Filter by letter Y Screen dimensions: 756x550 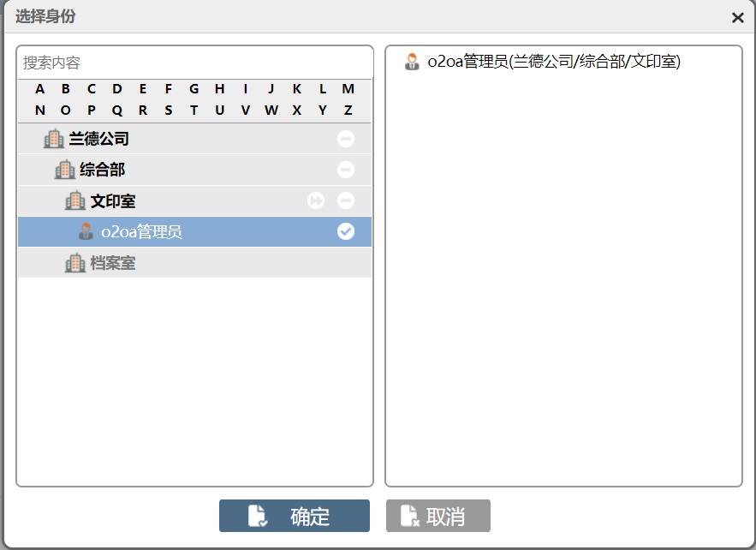click(x=323, y=111)
